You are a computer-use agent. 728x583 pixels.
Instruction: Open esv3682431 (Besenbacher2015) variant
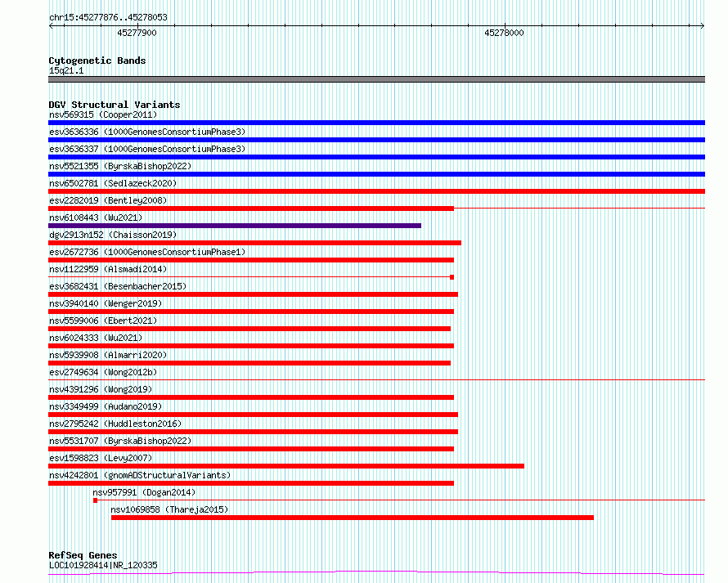point(118,286)
